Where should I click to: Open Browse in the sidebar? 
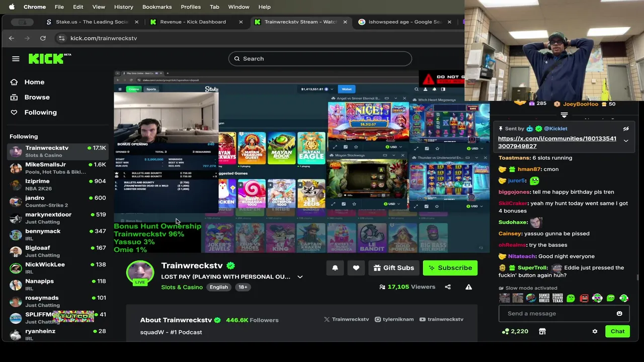(x=37, y=97)
